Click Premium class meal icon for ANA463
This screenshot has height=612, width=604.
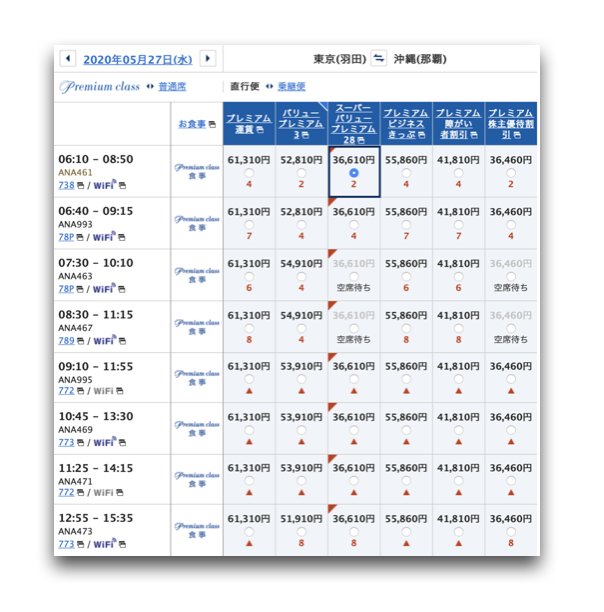pos(197,275)
